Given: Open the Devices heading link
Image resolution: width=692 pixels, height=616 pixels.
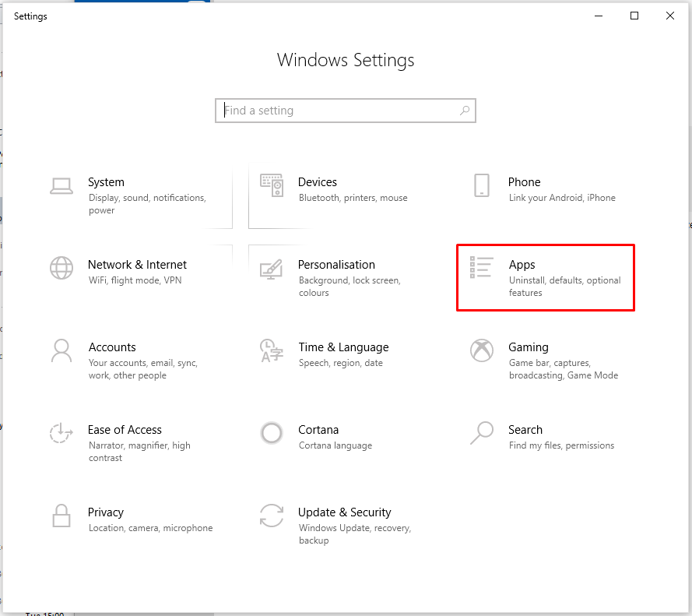Looking at the screenshot, I should tap(318, 182).
